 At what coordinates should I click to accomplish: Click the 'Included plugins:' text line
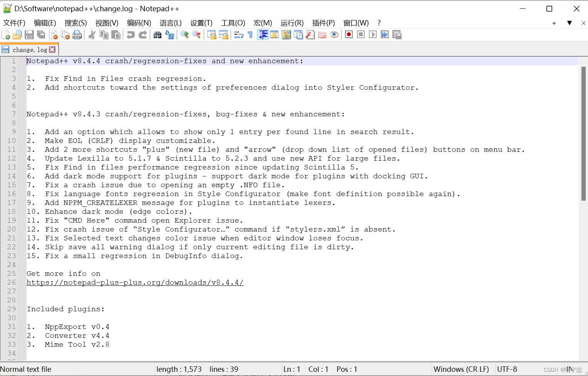65,309
